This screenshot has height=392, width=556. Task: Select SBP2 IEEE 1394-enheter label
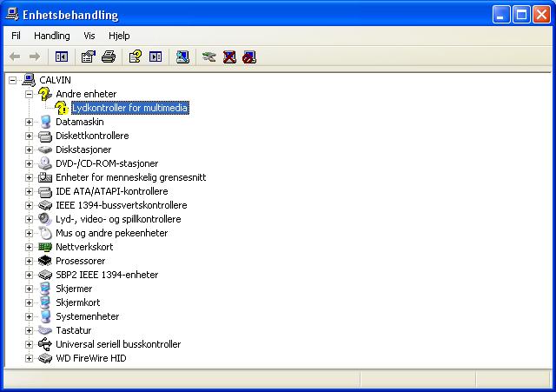(107, 275)
